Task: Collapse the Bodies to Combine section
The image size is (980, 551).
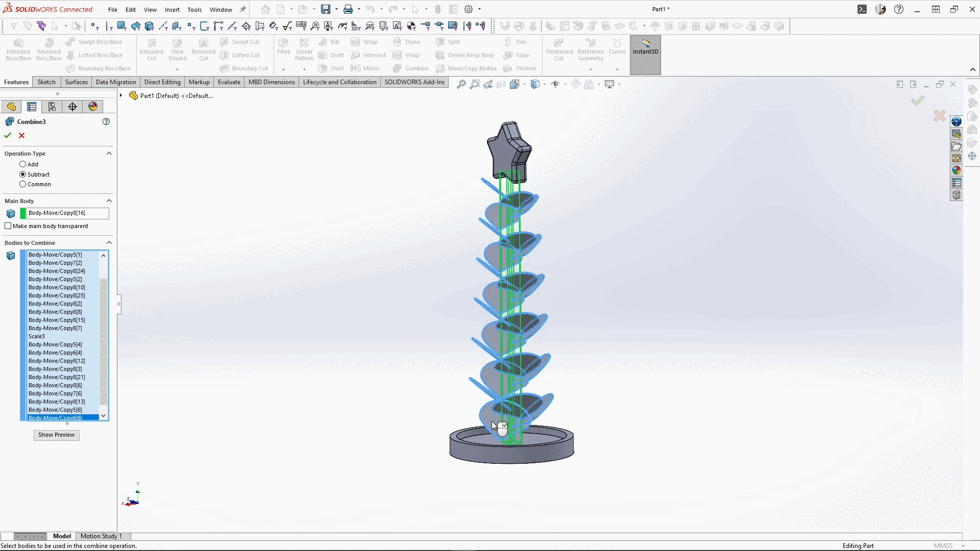Action: click(x=109, y=243)
